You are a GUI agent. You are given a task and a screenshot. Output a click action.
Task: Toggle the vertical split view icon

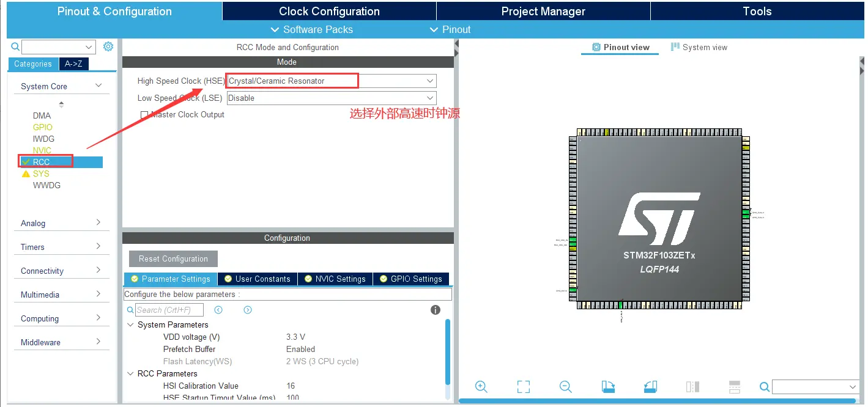pyautogui.click(x=692, y=387)
